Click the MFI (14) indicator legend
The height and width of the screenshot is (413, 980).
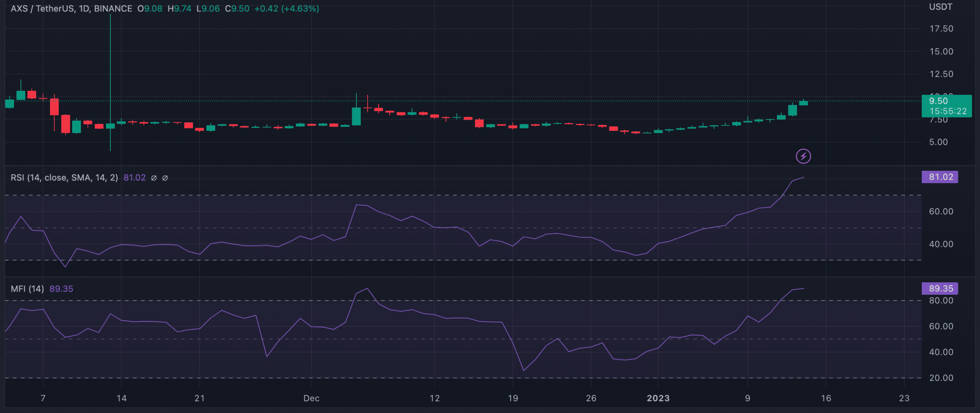click(27, 288)
